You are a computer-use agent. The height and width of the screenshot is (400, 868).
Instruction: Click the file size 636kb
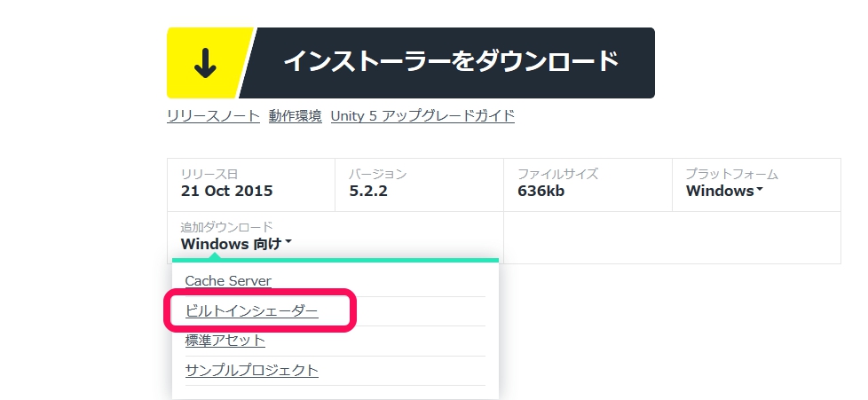541,191
